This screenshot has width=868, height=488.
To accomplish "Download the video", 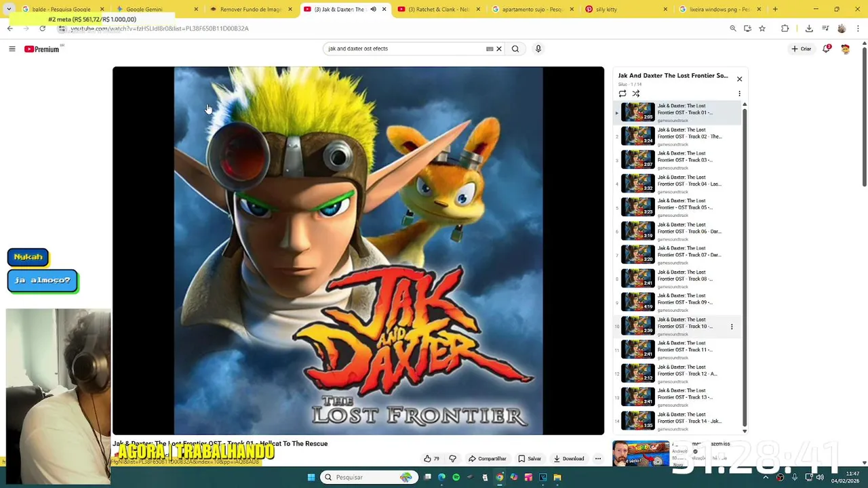I will [x=568, y=459].
